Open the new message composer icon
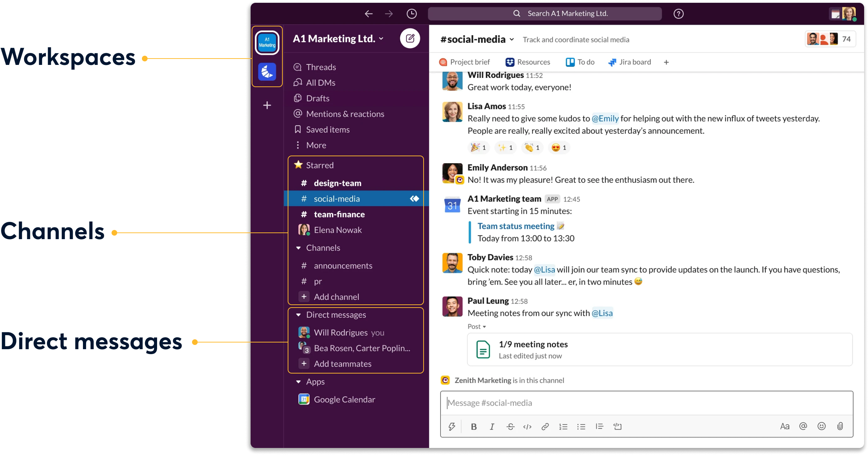This screenshot has height=455, width=868. point(410,38)
